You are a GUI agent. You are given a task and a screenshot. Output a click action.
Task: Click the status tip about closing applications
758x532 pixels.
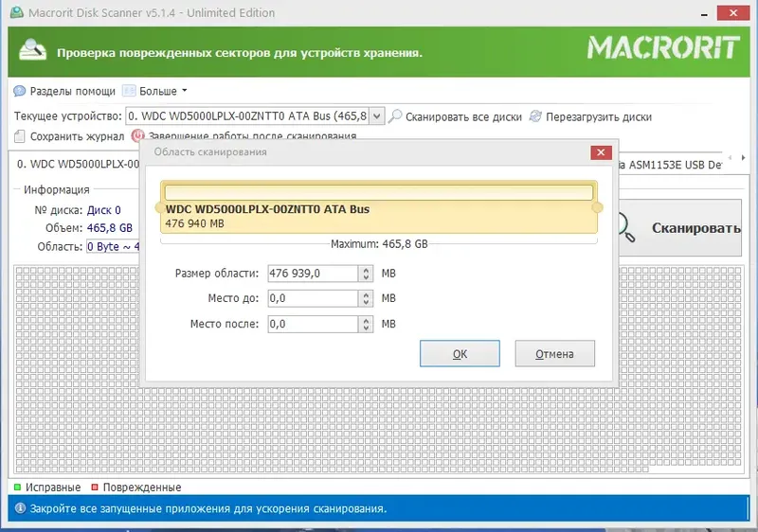coord(208,509)
